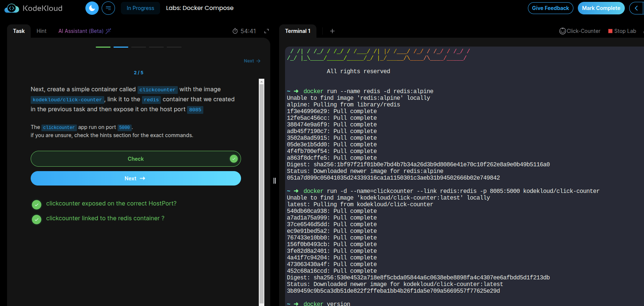The image size is (644, 306).
Task: Click the timer clock icon
Action: pos(235,31)
